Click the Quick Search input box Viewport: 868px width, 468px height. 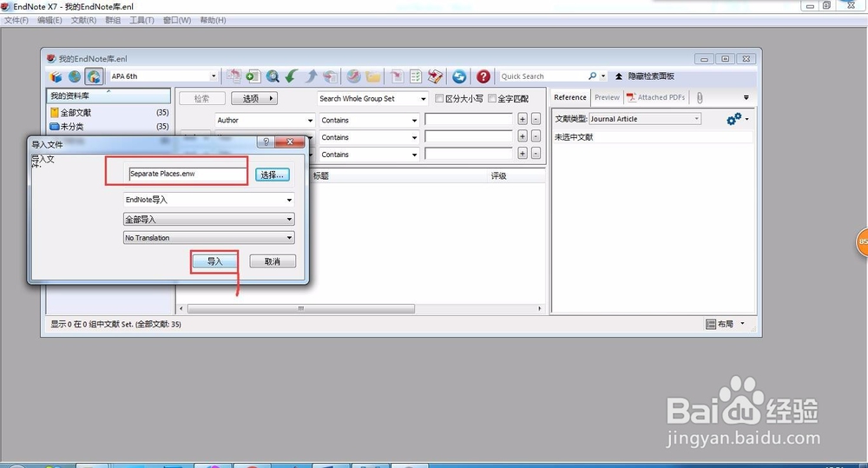point(543,76)
